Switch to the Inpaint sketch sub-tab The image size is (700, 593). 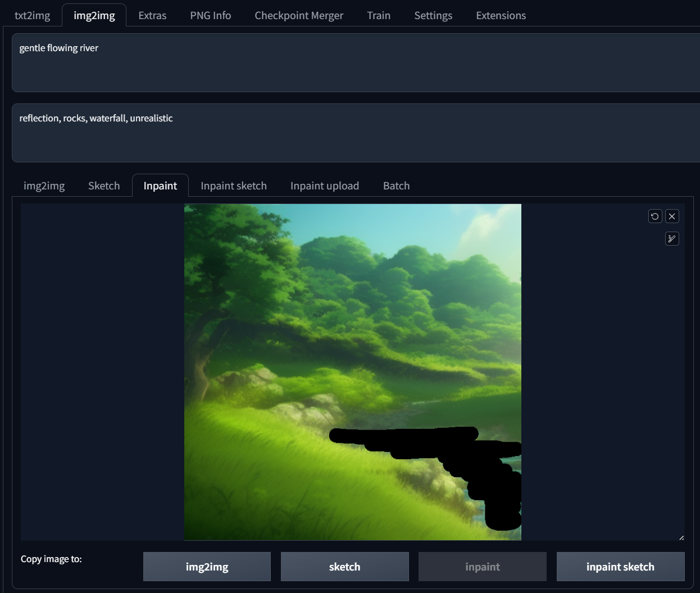tap(234, 185)
